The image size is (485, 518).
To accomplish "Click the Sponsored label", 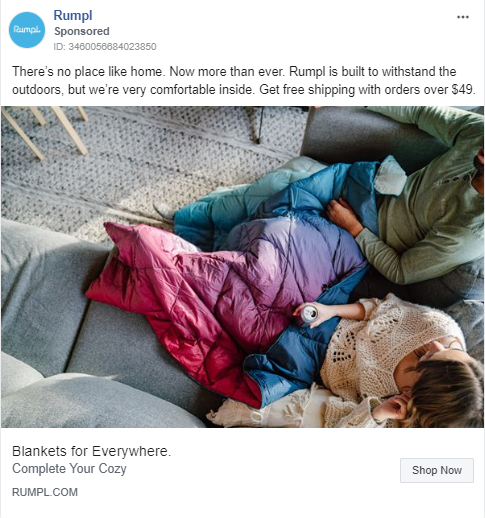I will click(x=82, y=31).
